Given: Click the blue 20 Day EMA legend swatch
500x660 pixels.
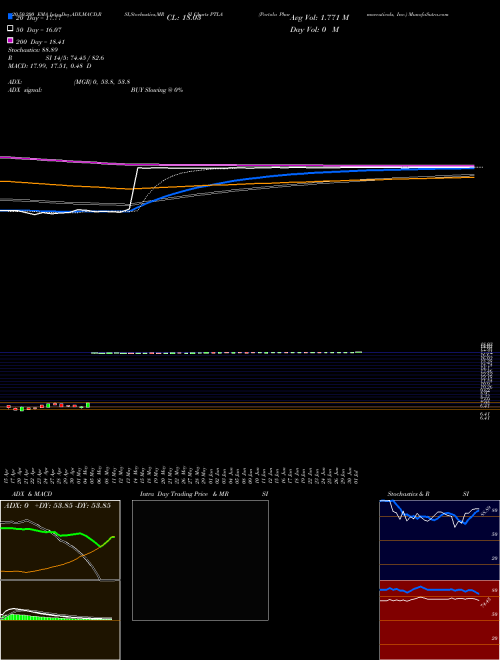Looking at the screenshot, I should pos(10,17).
